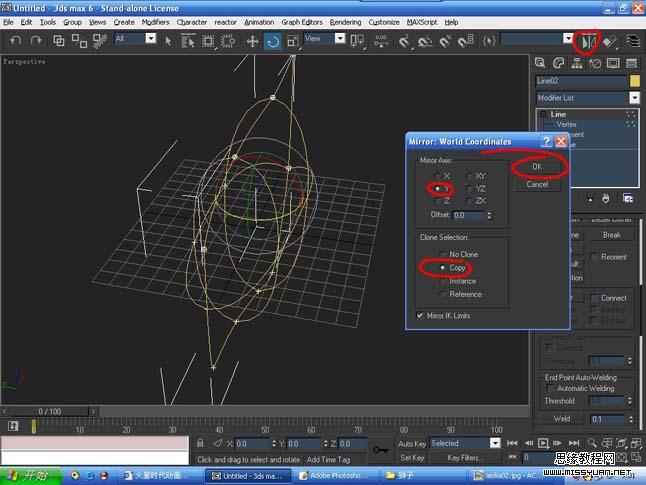
Task: Switch to the Hierarchy command panel
Action: [x=577, y=63]
